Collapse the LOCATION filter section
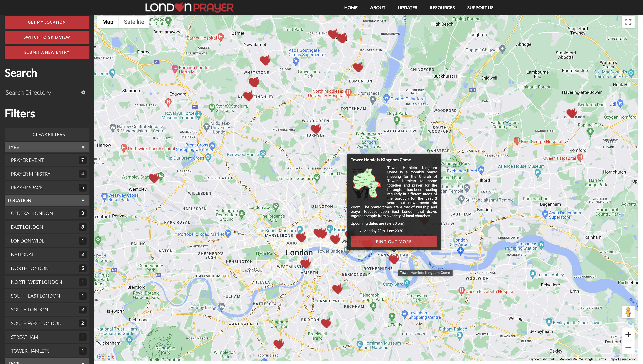643x364 pixels. [47, 200]
